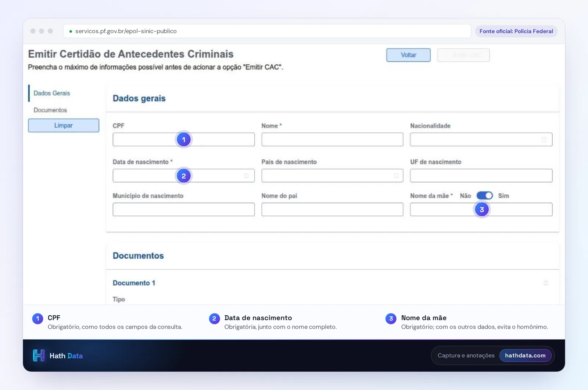Focus the Nome text field
Image resolution: width=588 pixels, height=390 pixels.
click(x=332, y=139)
